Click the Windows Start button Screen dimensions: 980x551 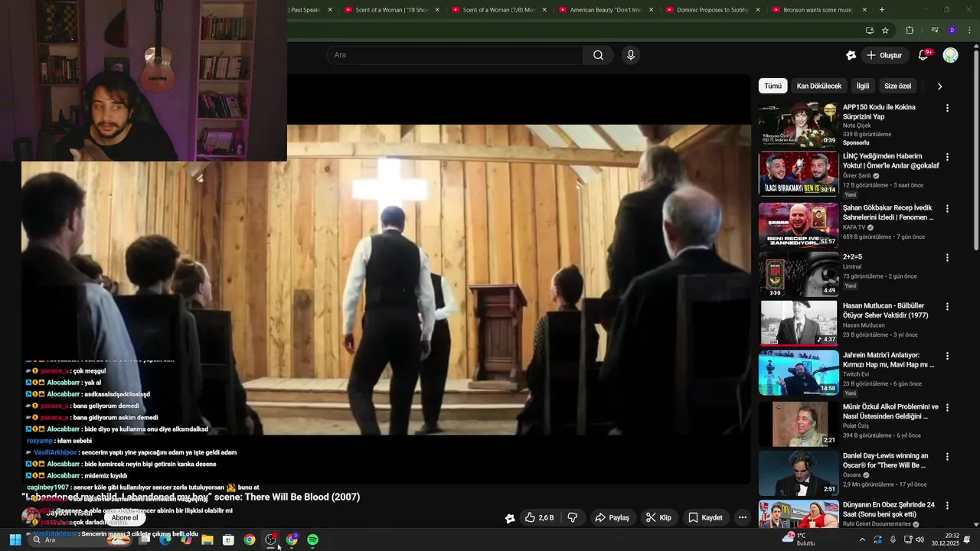[x=15, y=540]
